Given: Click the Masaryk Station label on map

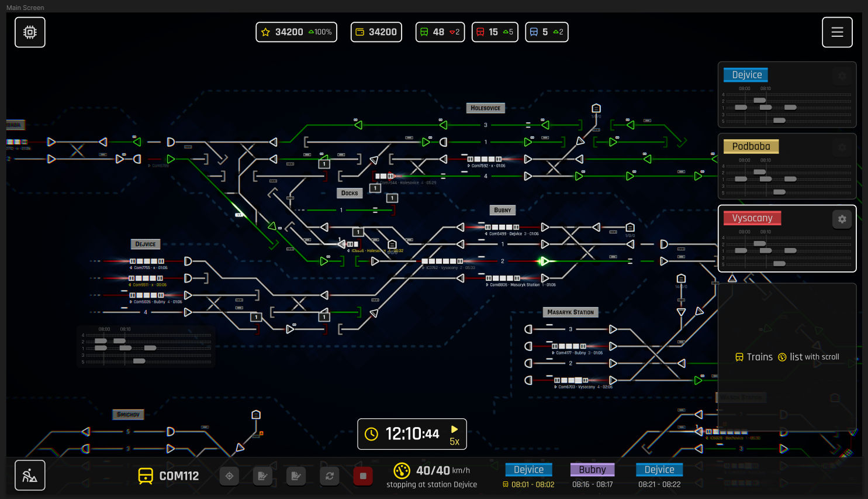Looking at the screenshot, I should point(570,312).
